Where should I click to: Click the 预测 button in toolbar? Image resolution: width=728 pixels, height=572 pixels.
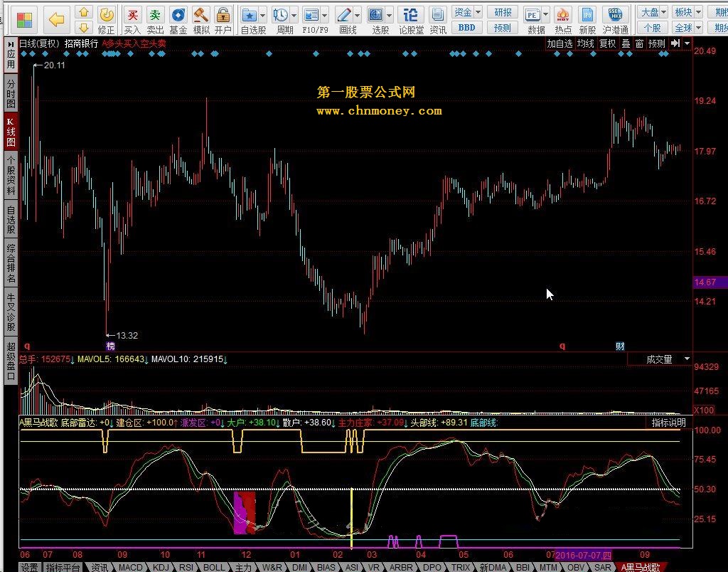[x=503, y=28]
